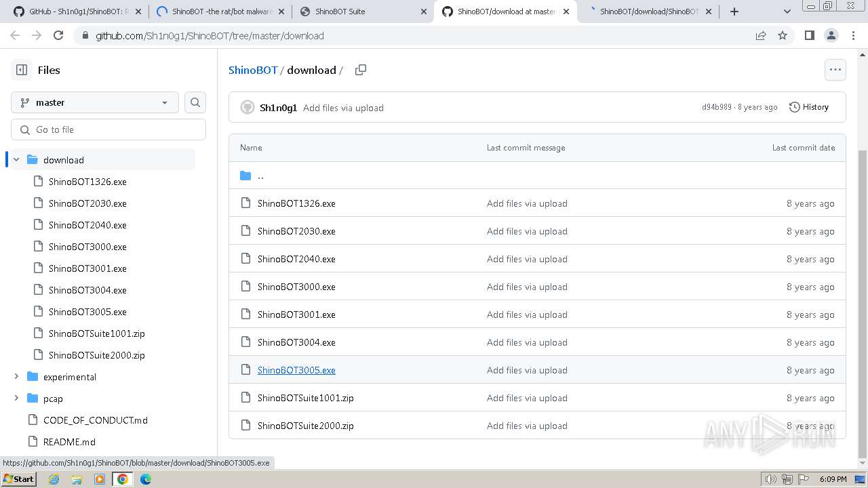Open the master branch dropdown
Screen dimensions: 868x488
click(95, 102)
